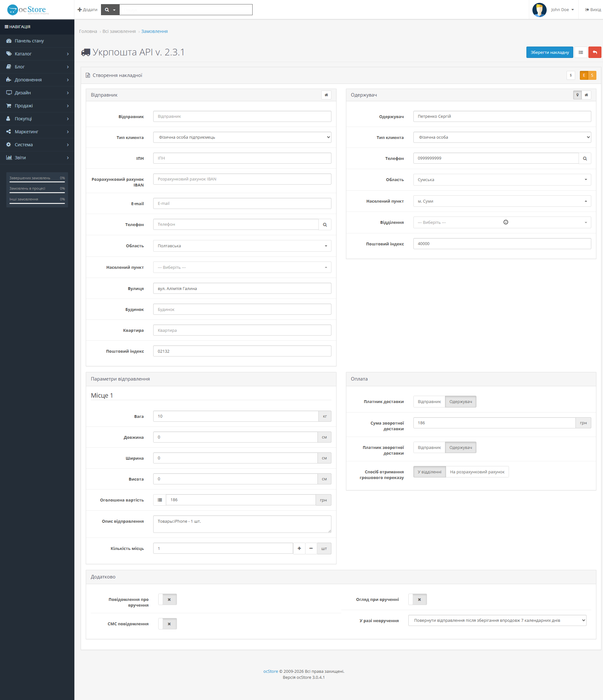Open sender Населений пункт dropdown

point(242,267)
